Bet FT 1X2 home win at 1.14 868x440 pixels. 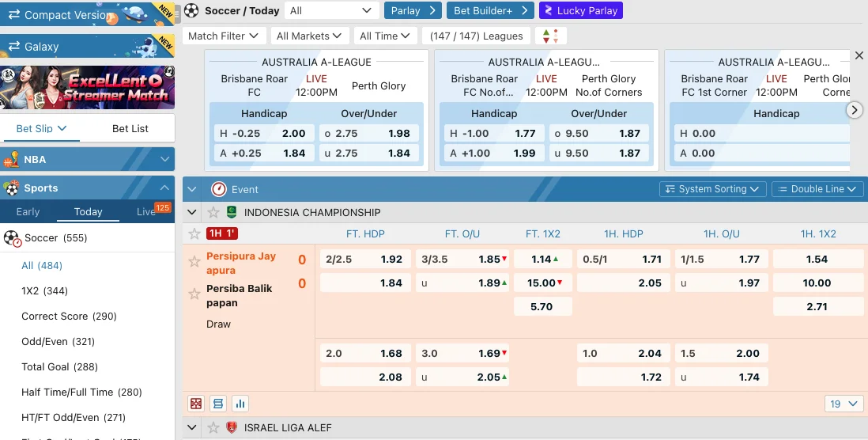(x=542, y=259)
